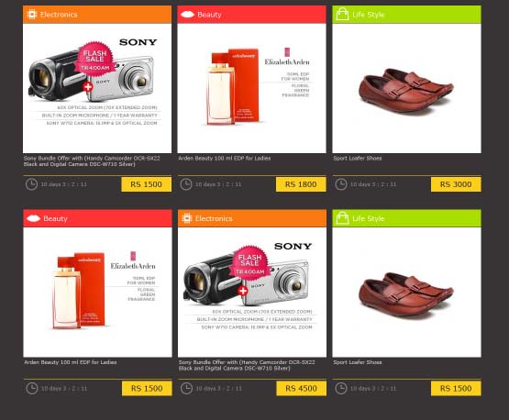This screenshot has width=509, height=420.
Task: Click the RS 3000 price button
Action: (456, 184)
